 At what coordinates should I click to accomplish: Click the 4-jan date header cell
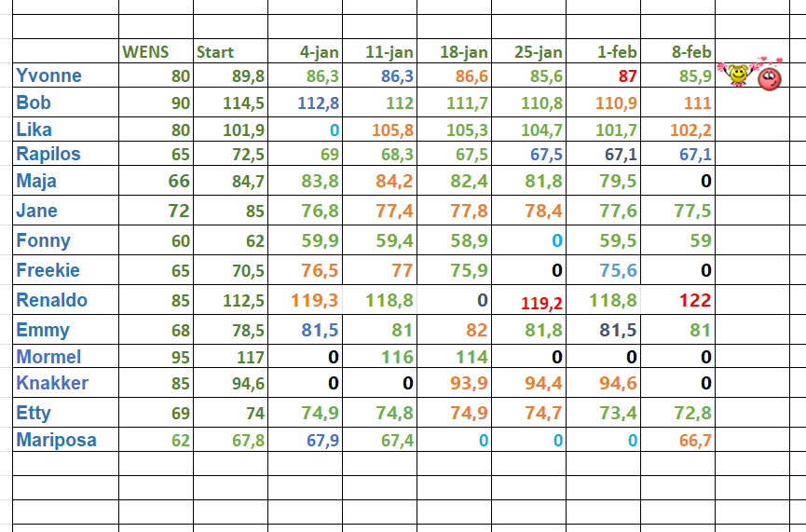point(319,52)
